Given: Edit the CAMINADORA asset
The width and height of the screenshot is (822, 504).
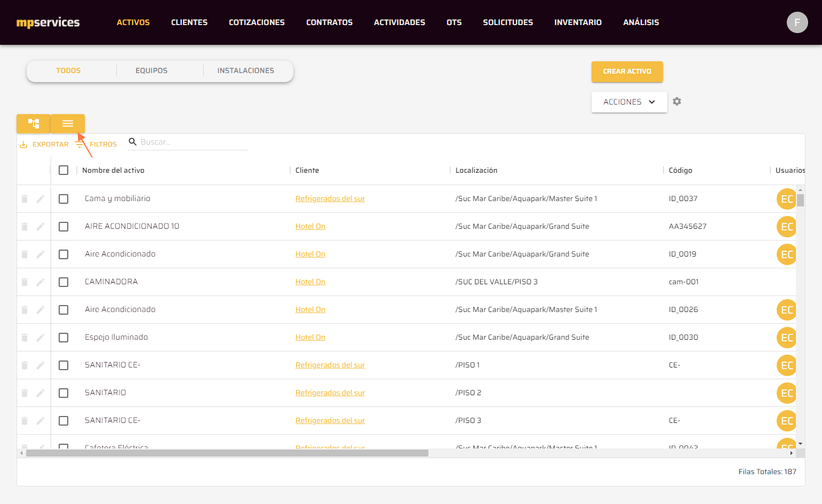Looking at the screenshot, I should (x=41, y=282).
